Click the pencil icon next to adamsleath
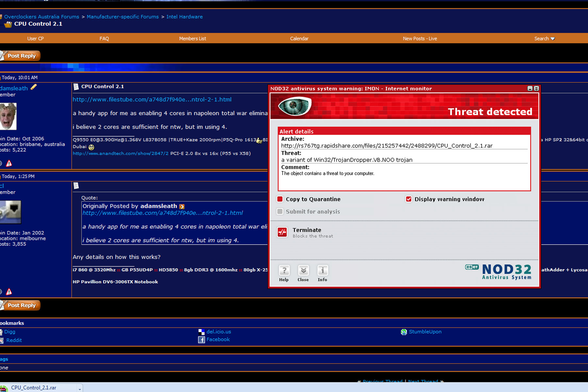The height and width of the screenshot is (392, 588). (34, 87)
